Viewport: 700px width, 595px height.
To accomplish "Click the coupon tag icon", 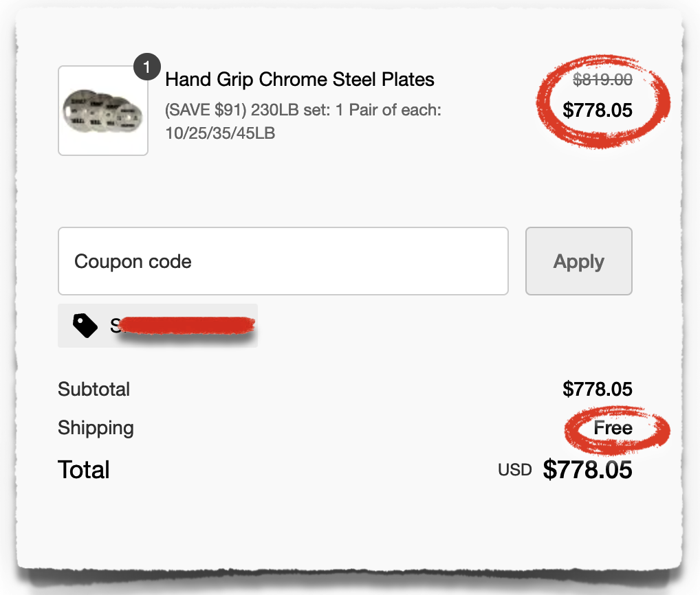I will tap(85, 326).
